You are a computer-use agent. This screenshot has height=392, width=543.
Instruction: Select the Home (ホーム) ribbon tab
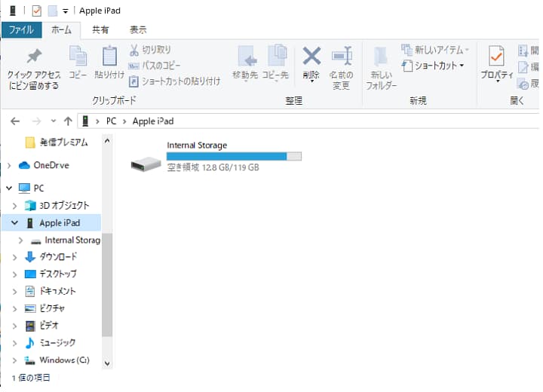61,30
